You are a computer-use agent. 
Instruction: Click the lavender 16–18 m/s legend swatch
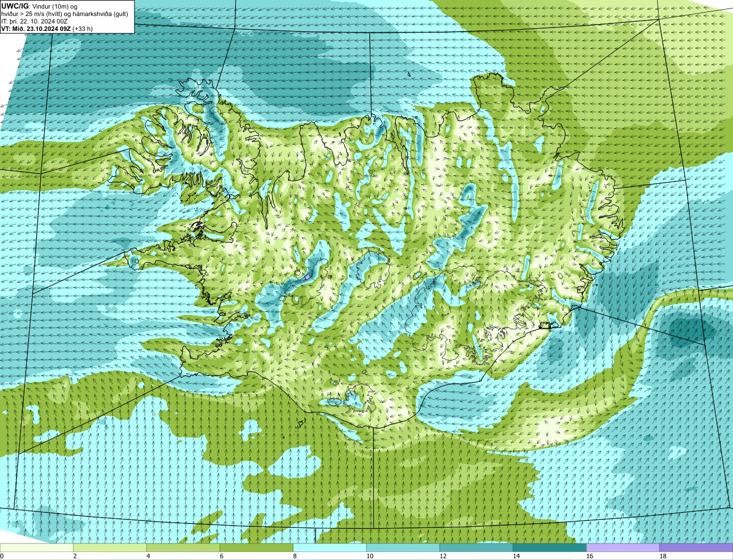point(623,548)
